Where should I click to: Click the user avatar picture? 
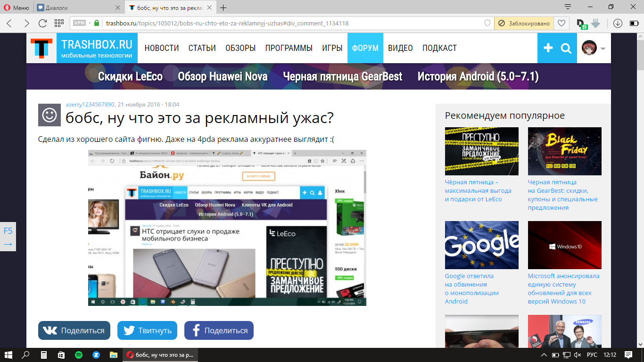click(x=589, y=48)
